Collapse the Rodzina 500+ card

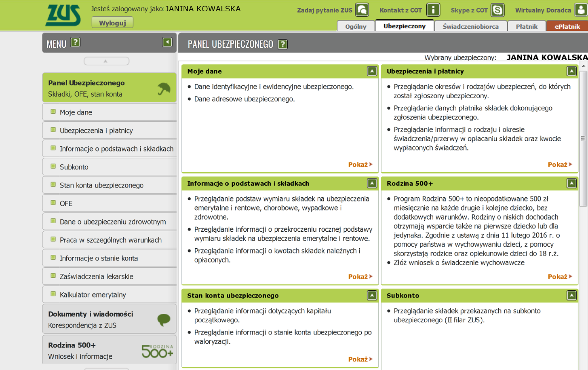[x=571, y=183]
